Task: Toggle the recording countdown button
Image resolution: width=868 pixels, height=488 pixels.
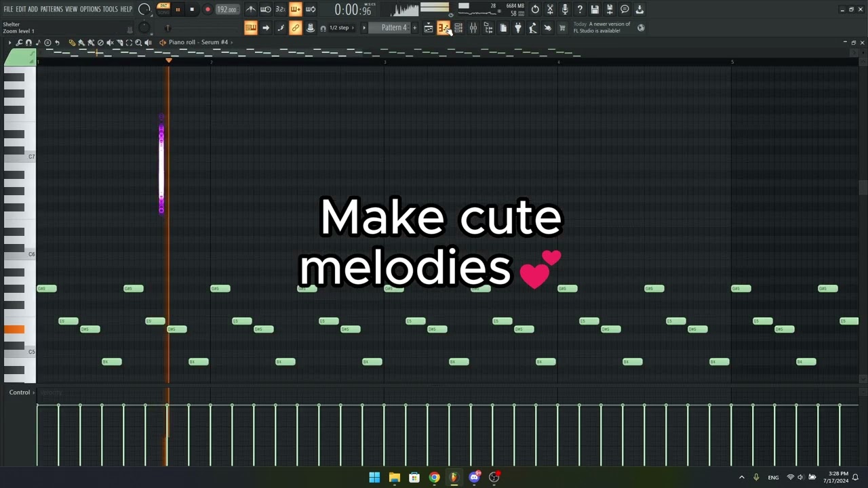Action: pos(280,9)
